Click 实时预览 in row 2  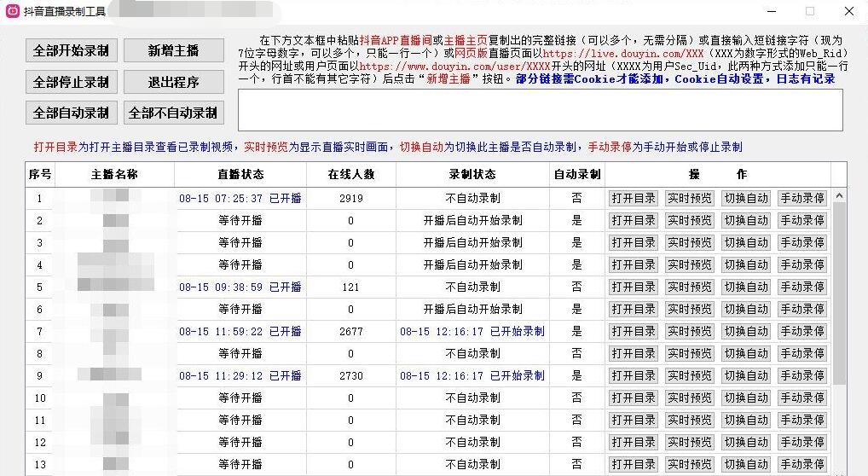coord(689,221)
